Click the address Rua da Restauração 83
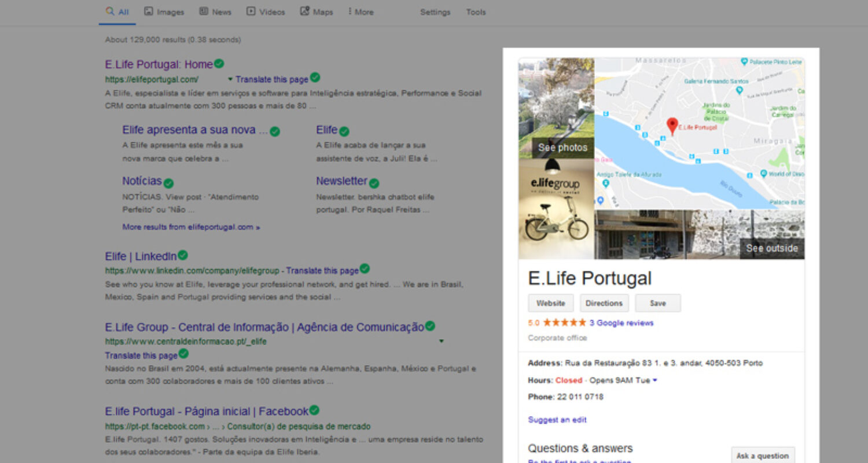Image resolution: width=868 pixels, height=463 pixels. 664,363
